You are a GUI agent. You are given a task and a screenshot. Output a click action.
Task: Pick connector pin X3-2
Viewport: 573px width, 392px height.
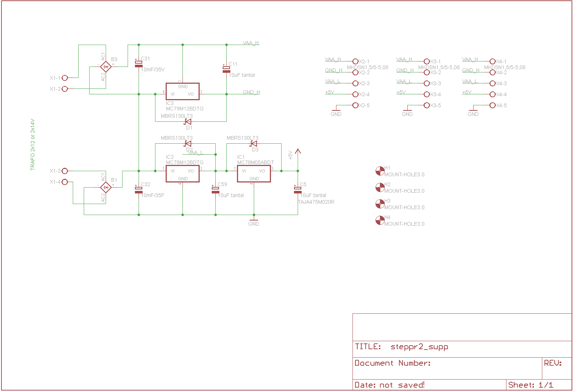426,72
